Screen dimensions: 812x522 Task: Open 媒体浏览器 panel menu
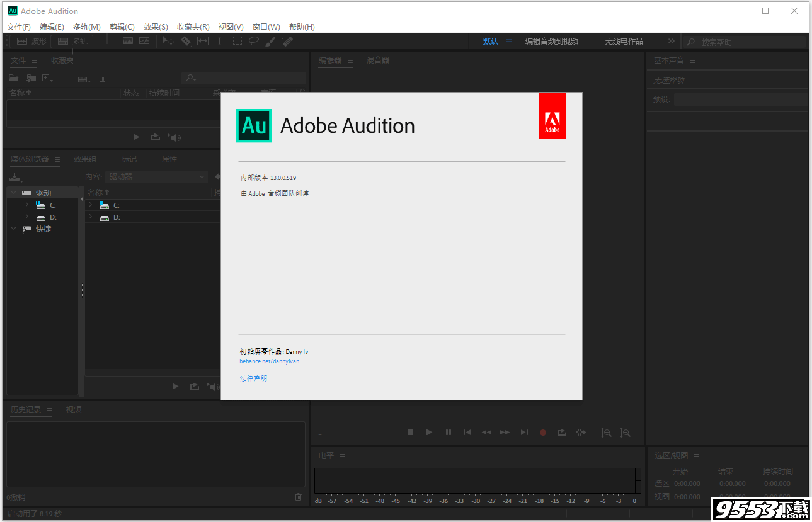point(57,159)
